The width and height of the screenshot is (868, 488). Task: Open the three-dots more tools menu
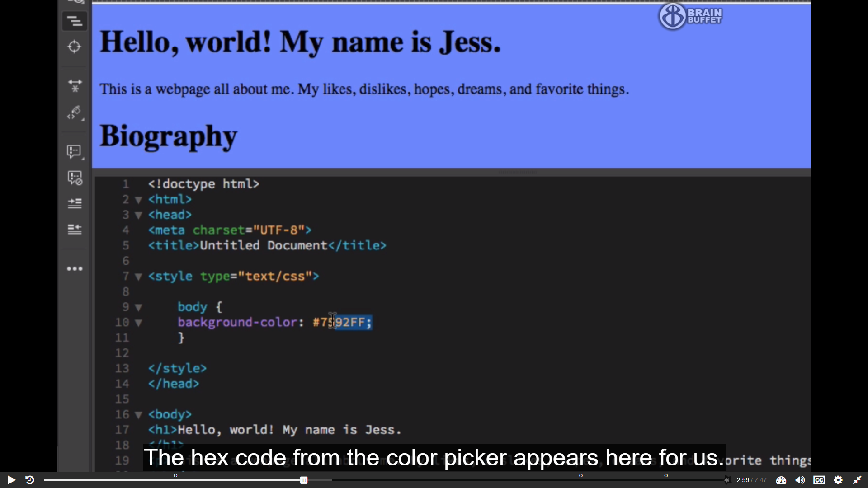75,269
